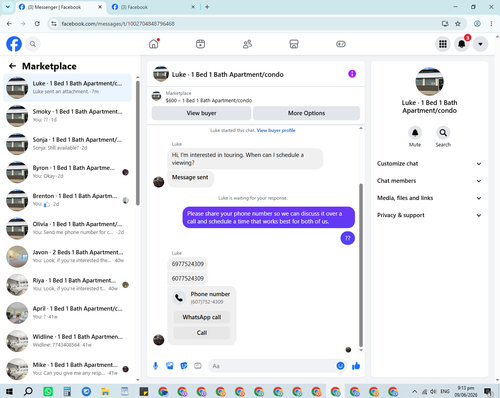Open the purple conversation information icon
This screenshot has height=398, width=500.
(x=352, y=74)
